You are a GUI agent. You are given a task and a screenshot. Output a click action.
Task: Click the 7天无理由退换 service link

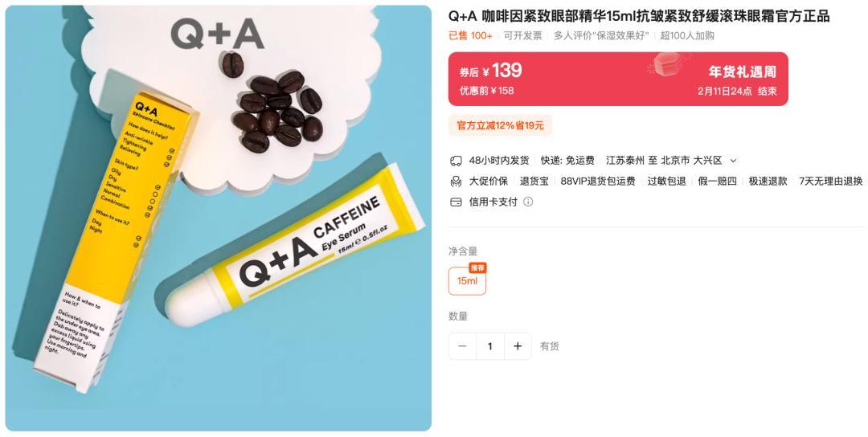[x=830, y=182]
